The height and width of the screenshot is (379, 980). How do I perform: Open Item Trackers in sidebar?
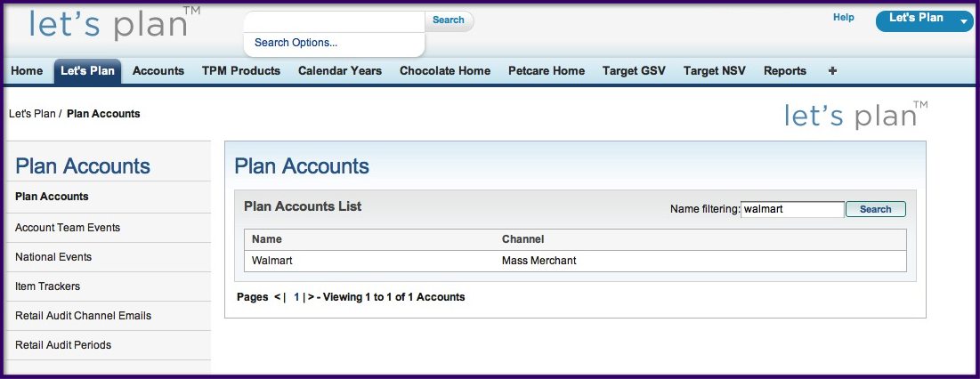47,286
